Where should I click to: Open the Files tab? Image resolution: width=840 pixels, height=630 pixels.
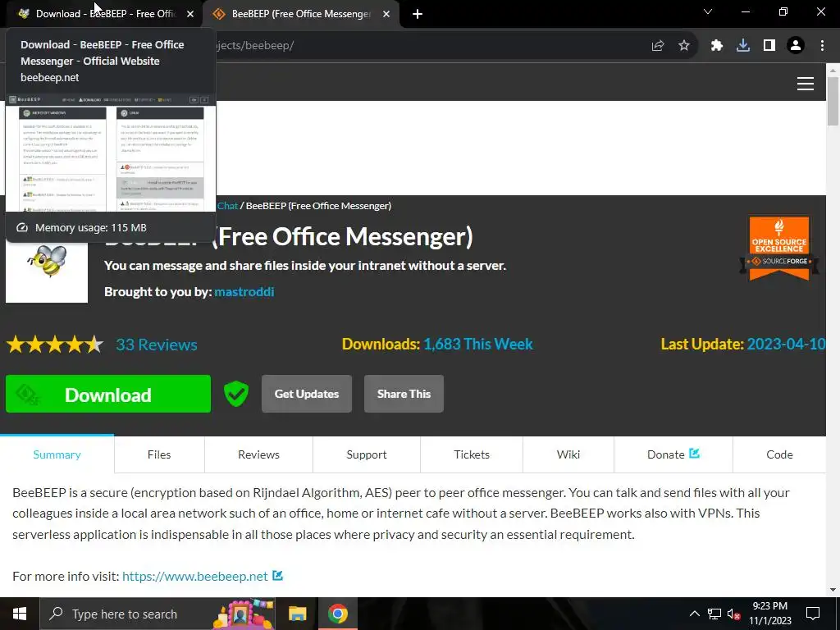(x=159, y=454)
